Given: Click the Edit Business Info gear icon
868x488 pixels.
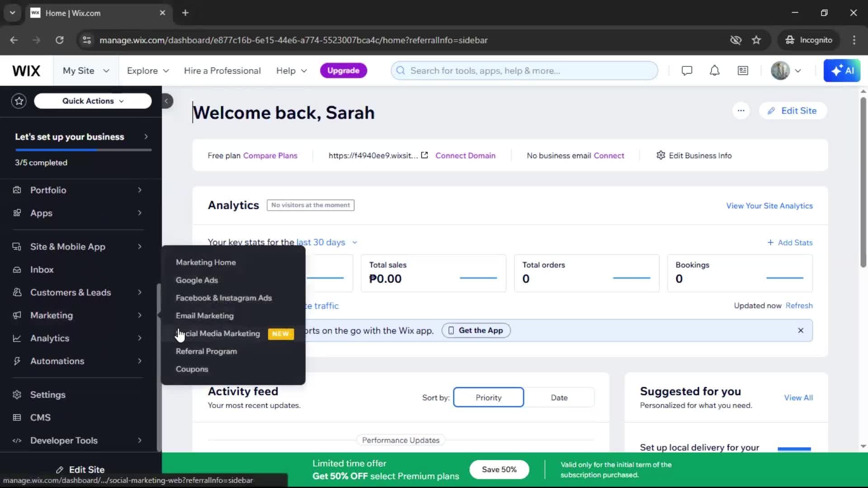Looking at the screenshot, I should click(660, 155).
